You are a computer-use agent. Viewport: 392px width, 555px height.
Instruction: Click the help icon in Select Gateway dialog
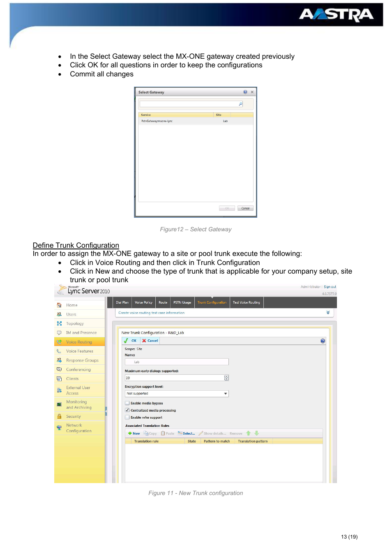pyautogui.click(x=245, y=92)
